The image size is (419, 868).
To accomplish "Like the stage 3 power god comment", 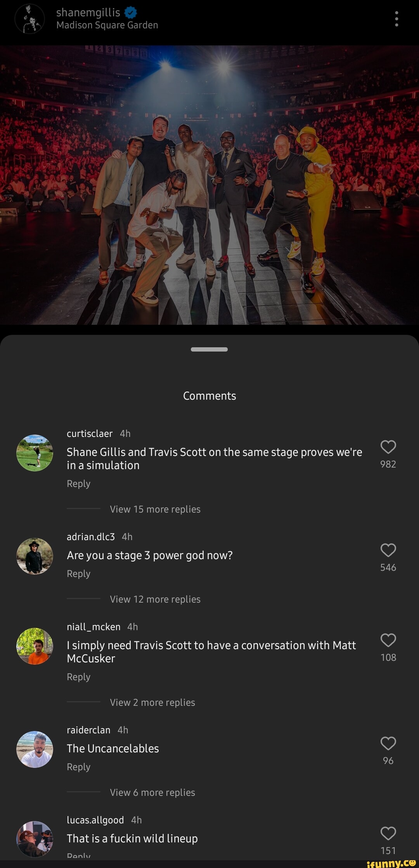I will 388,550.
